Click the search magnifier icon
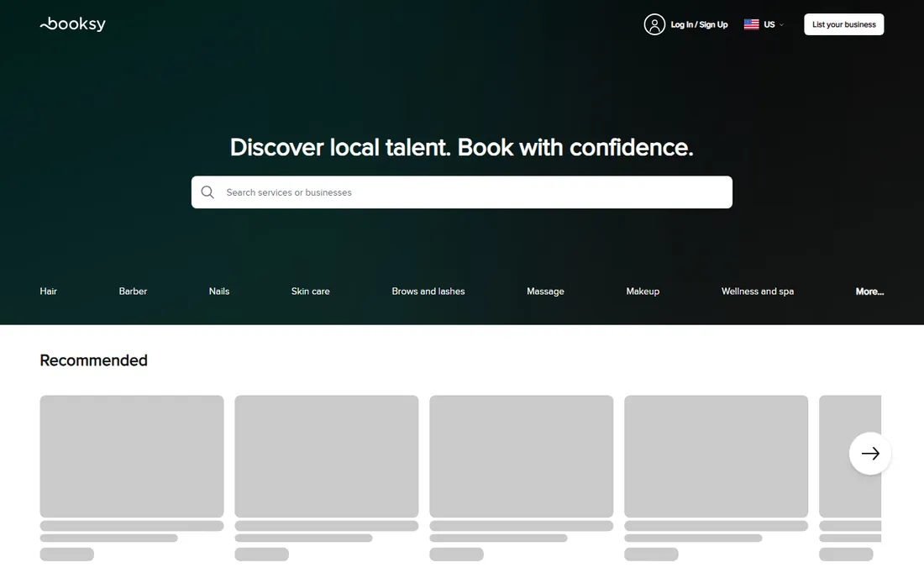 point(207,192)
